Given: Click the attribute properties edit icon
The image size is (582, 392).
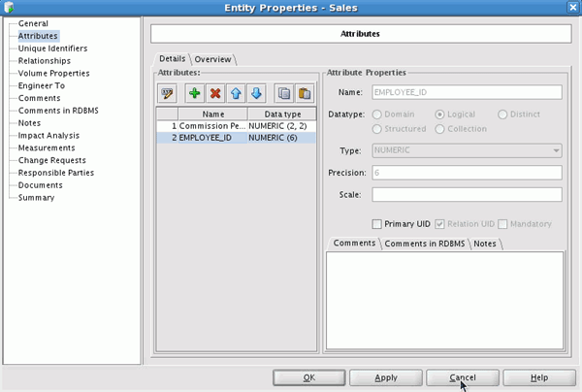Looking at the screenshot, I should [167, 93].
